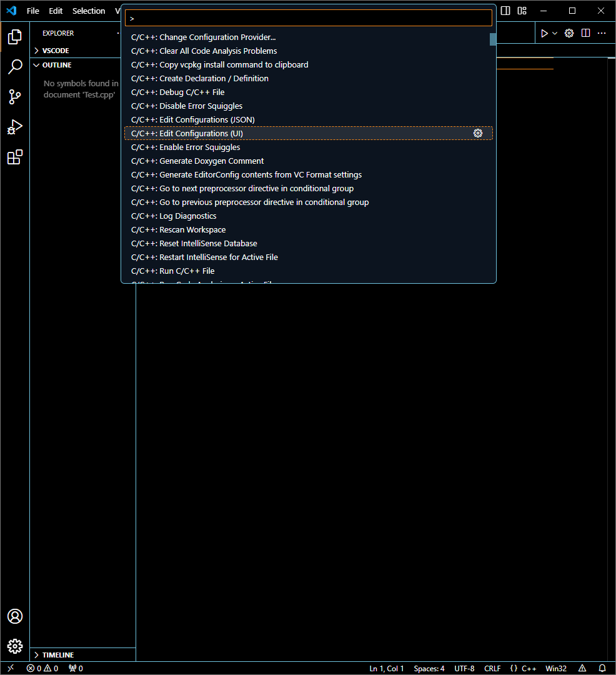Select C/C++: Disable Error Squiggles
Screen dimensions: 616x675
[309, 106]
